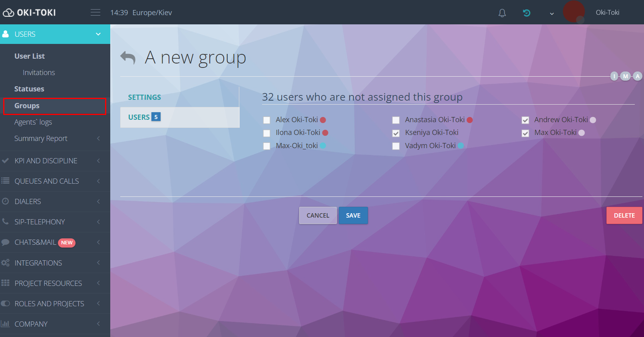Click the refresh history icon

coord(527,13)
